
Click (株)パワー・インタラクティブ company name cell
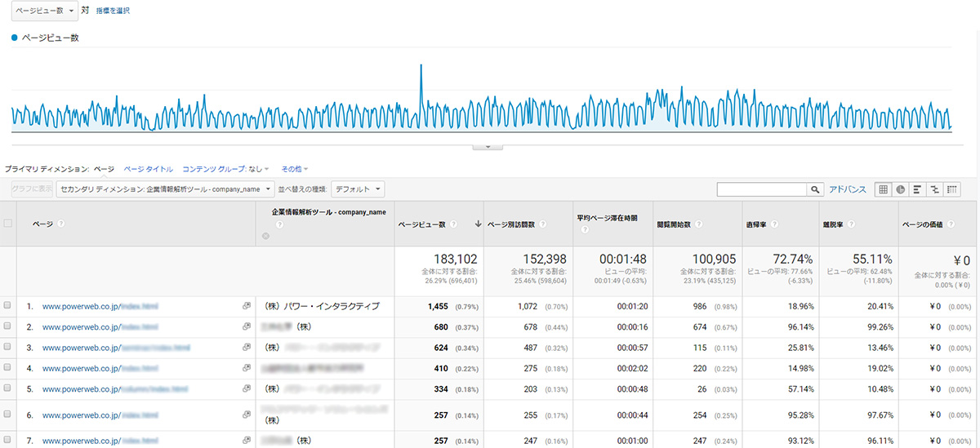pyautogui.click(x=322, y=306)
